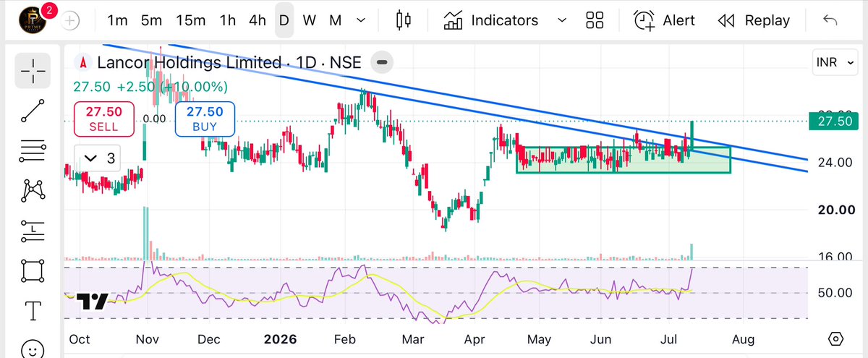Click the TradingView logo on the chart
The image size is (868, 358).
(92, 302)
